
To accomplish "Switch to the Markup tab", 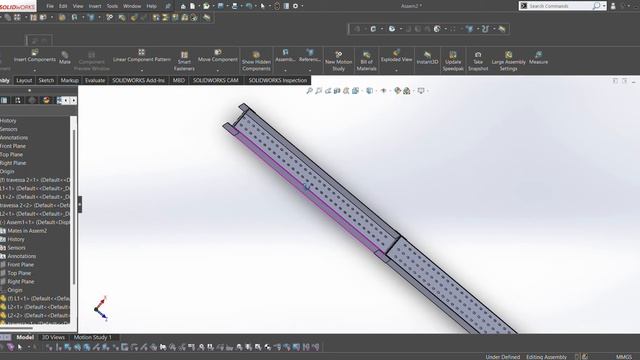I will (x=69, y=80).
